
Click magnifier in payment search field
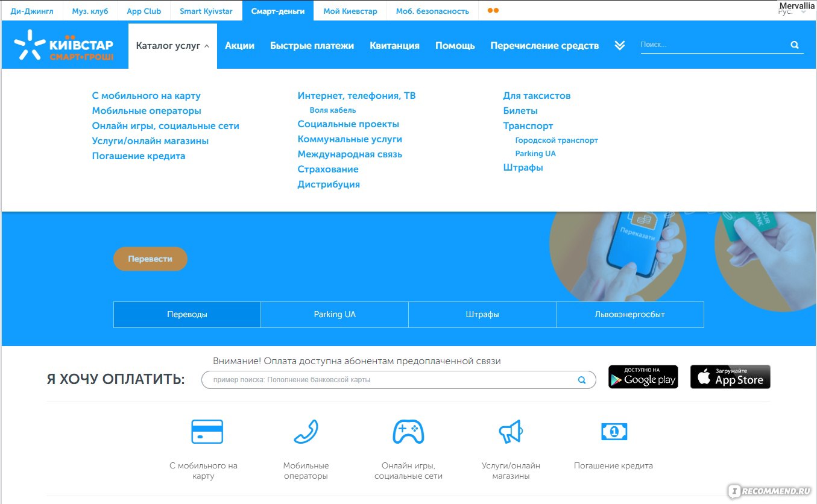(x=581, y=380)
